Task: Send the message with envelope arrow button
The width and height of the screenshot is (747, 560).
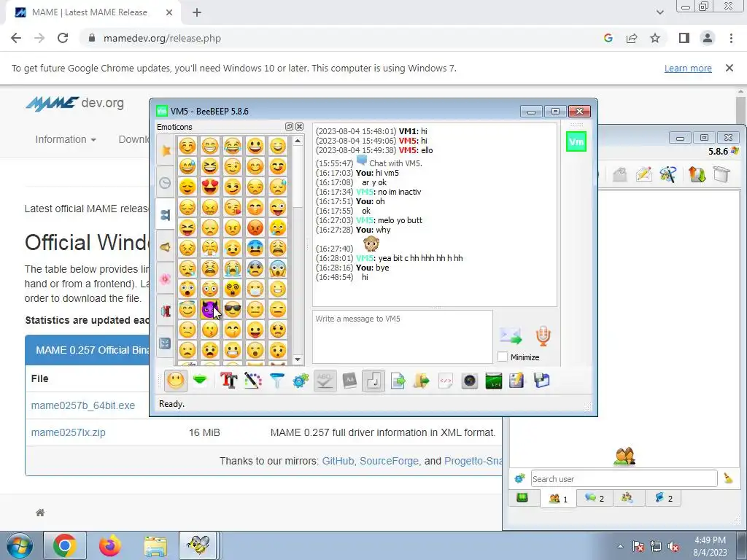Action: pos(511,335)
